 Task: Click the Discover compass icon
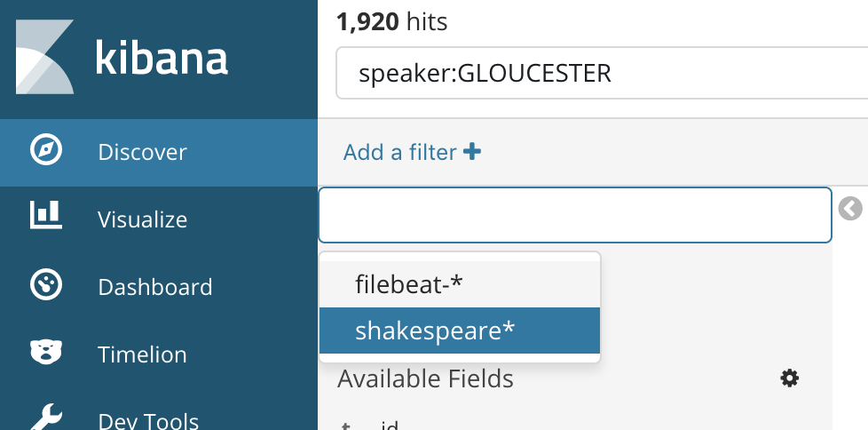pyautogui.click(x=46, y=151)
